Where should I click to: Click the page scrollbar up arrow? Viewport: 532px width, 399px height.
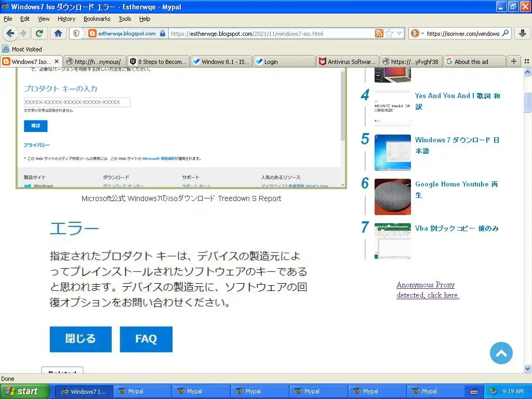pos(528,72)
